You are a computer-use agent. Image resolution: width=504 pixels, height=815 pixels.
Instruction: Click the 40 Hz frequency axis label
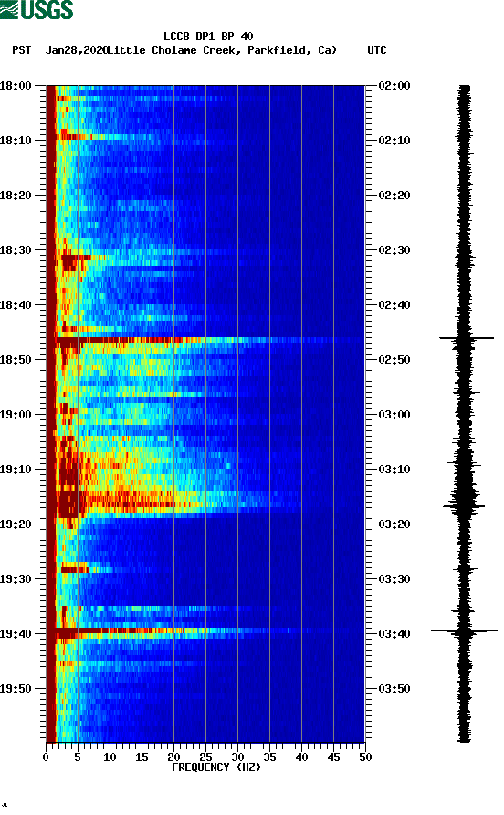click(301, 757)
